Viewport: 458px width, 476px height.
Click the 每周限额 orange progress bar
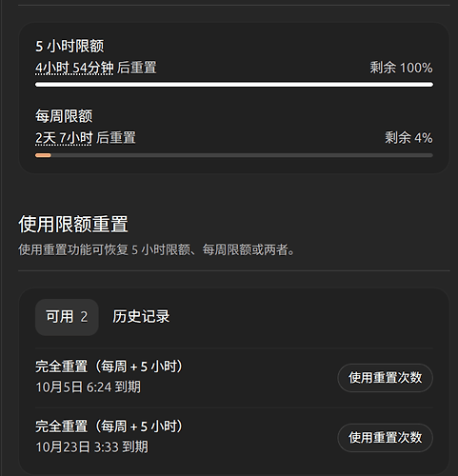234,155
